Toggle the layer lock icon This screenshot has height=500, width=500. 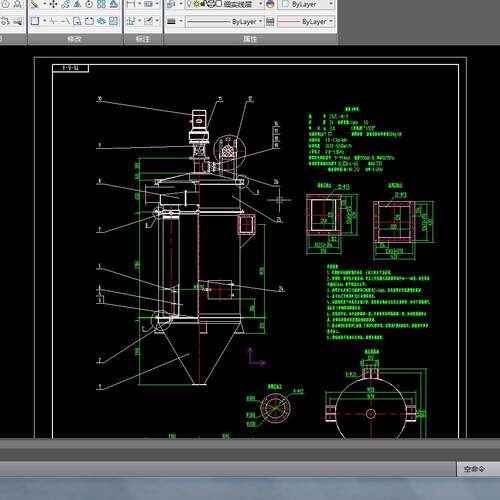(203, 4)
